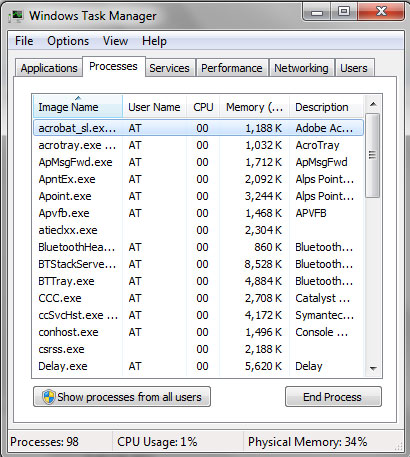Open the View menu

click(x=115, y=41)
